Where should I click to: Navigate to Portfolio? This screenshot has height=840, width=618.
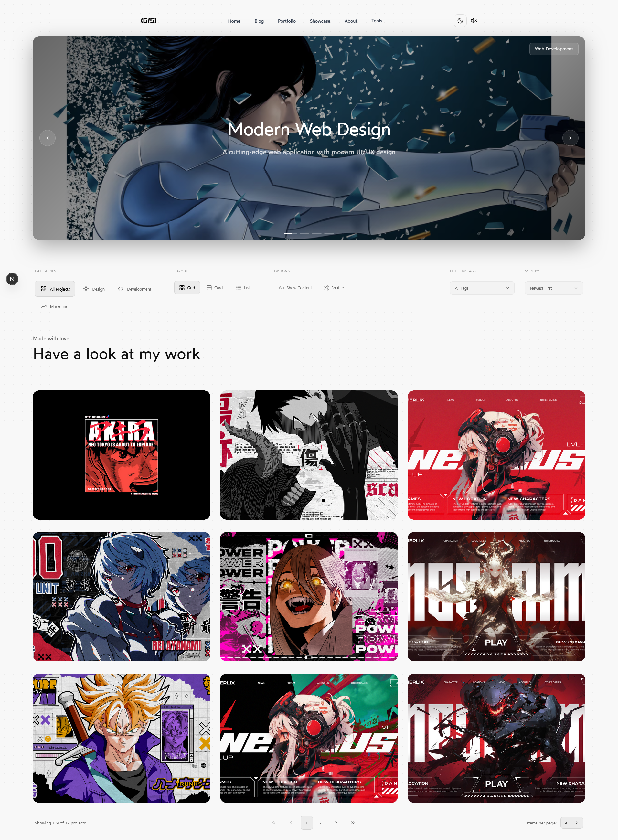tap(287, 21)
